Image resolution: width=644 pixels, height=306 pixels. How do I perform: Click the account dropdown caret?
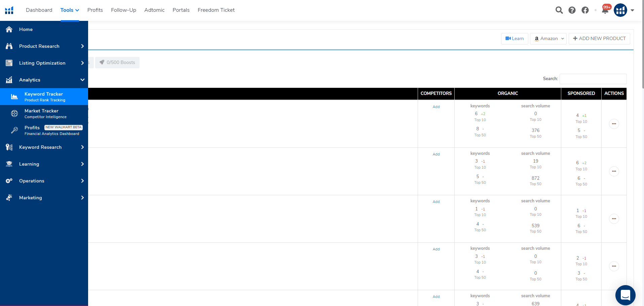coord(633,10)
